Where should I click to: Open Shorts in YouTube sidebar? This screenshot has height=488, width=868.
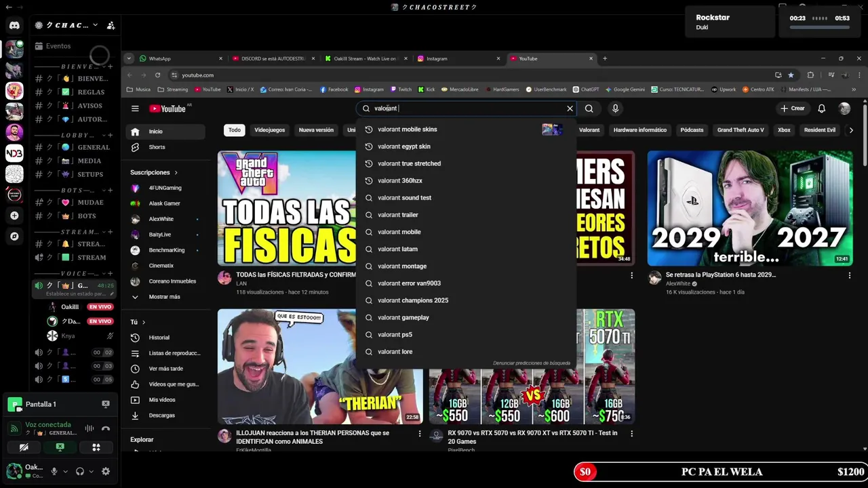click(157, 147)
